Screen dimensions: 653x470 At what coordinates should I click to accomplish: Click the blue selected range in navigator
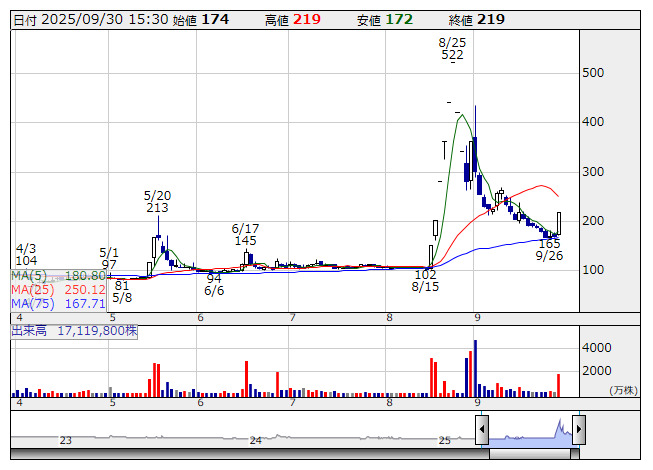point(530,432)
